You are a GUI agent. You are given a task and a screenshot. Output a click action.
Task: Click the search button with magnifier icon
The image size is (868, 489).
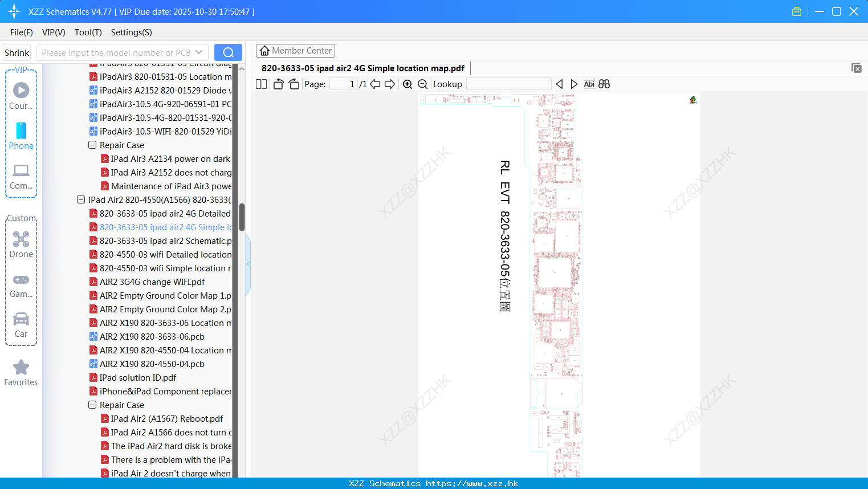click(x=228, y=52)
